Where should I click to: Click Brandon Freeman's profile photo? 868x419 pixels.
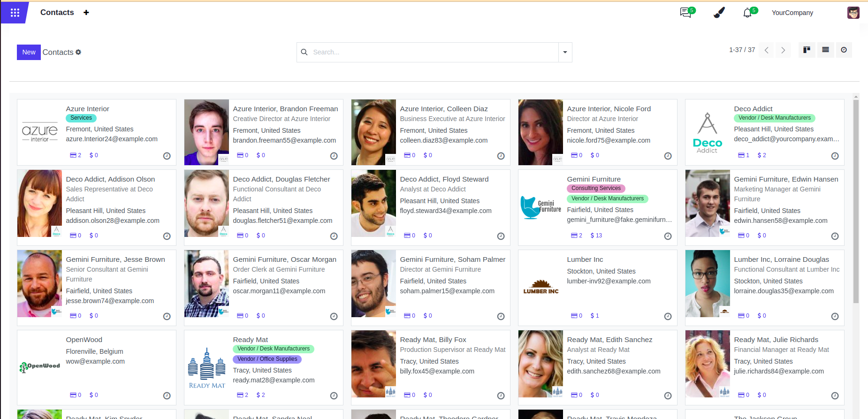pyautogui.click(x=206, y=132)
